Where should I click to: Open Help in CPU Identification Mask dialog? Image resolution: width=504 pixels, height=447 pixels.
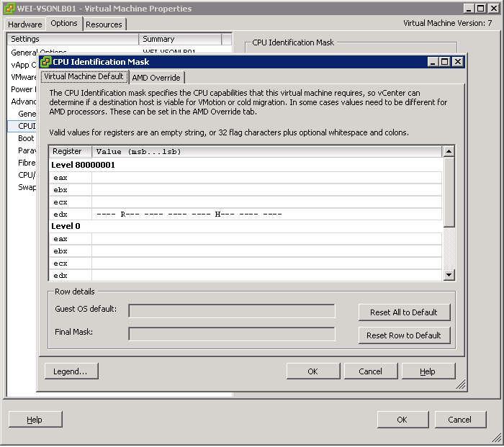pyautogui.click(x=428, y=371)
